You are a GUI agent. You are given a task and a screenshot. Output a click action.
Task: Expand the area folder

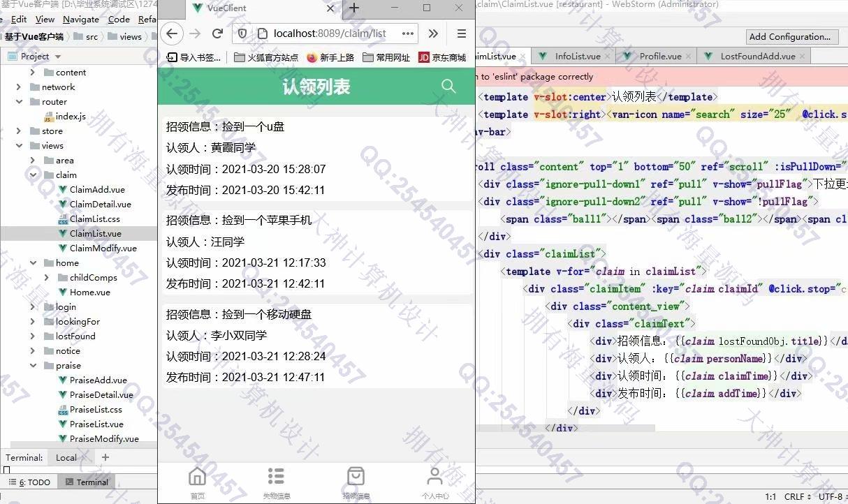click(32, 160)
